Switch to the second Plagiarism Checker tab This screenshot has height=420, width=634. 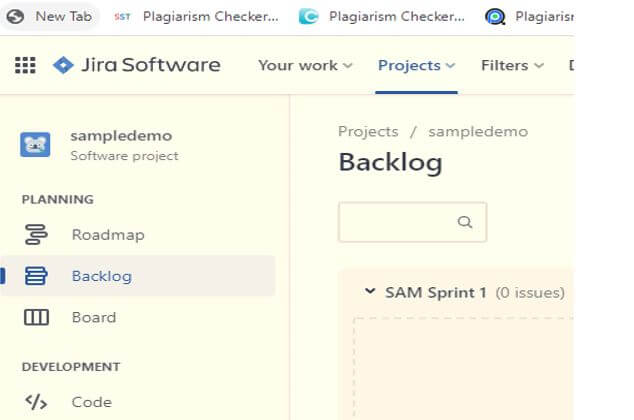point(383,16)
